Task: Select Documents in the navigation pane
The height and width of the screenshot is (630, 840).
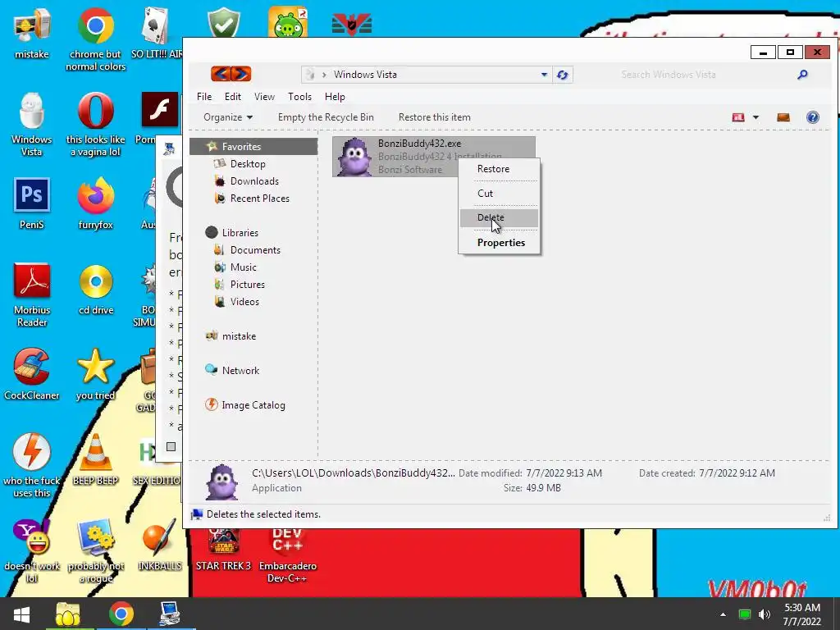Action: (255, 249)
